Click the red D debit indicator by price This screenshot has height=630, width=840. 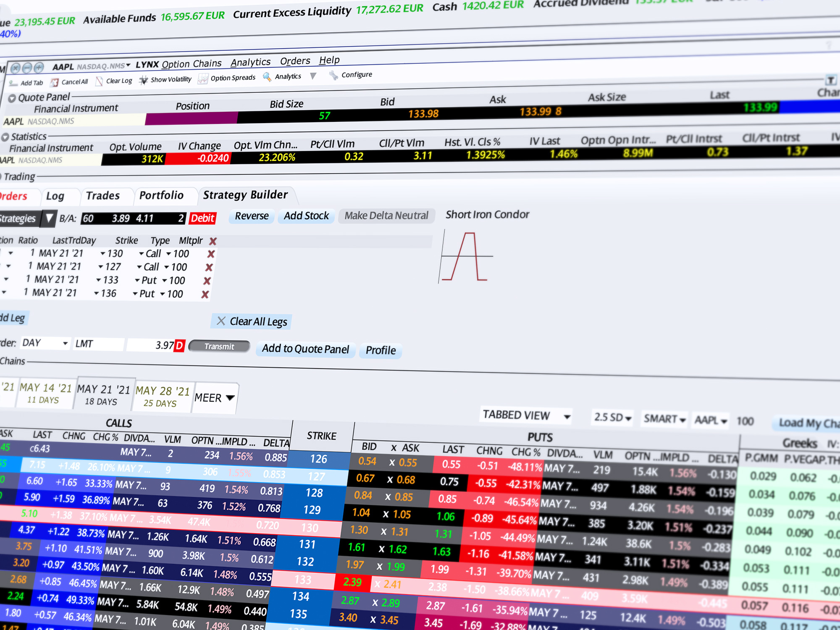point(179,346)
